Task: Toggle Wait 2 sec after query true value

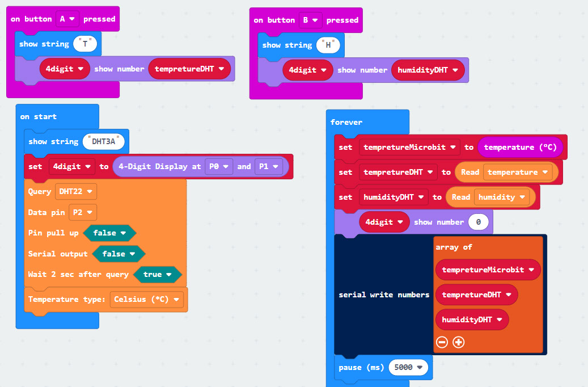Action: [157, 275]
